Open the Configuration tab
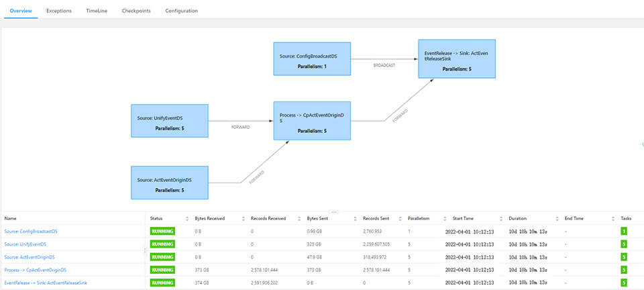Image resolution: width=644 pixels, height=290 pixels. click(x=181, y=11)
